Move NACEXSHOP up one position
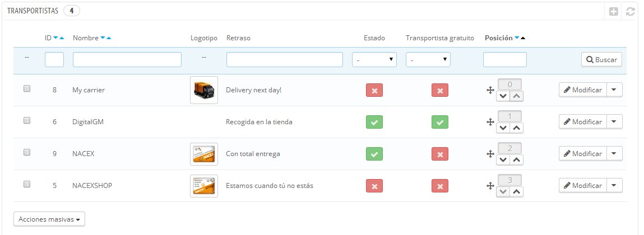 [516, 192]
